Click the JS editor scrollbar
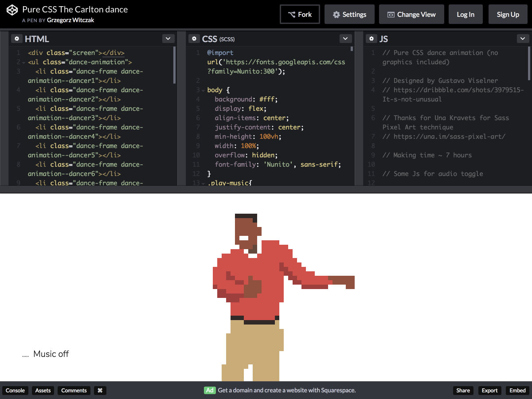 click(529, 63)
